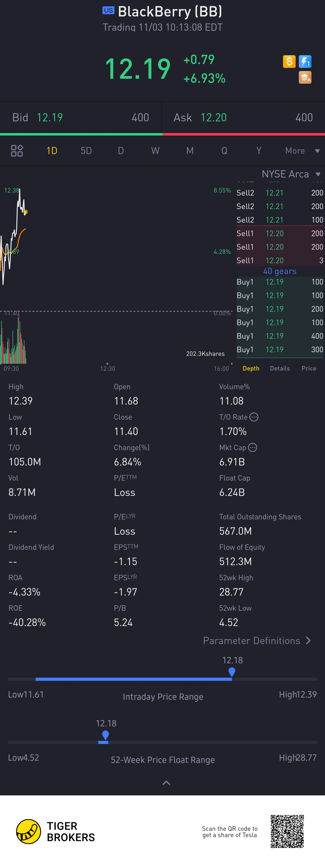Viewport: 325px width, 868px height.
Task: Tap the BlackBerry (BB) title
Action: click(x=170, y=12)
